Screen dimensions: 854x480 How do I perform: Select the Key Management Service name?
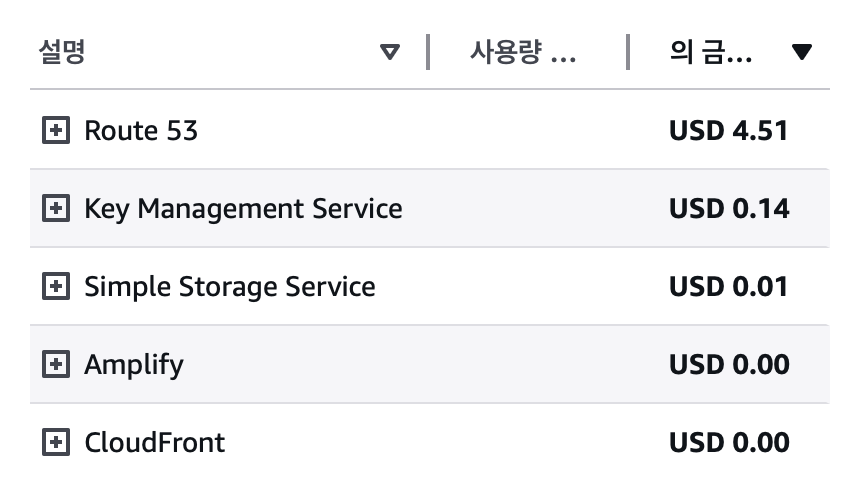(x=243, y=208)
